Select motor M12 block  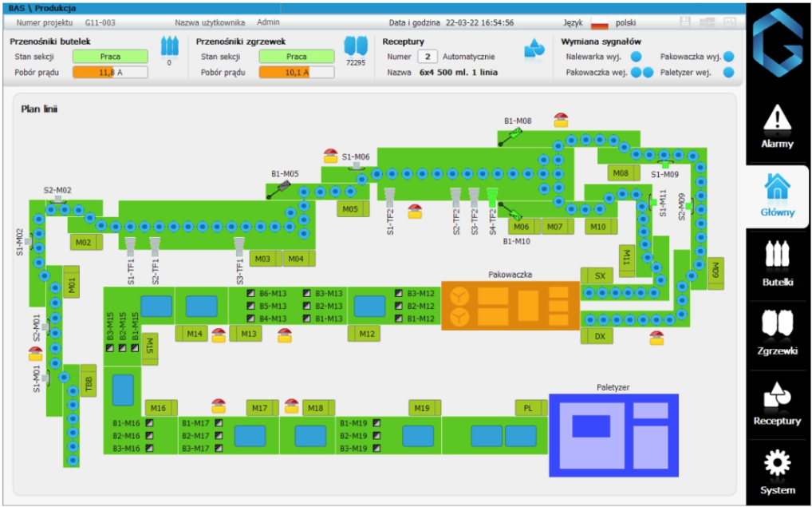coord(364,333)
